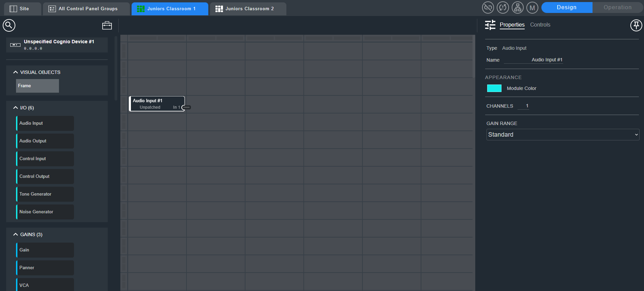
Task: Collapse the VISUAL OBJECTS section
Action: coord(15,72)
